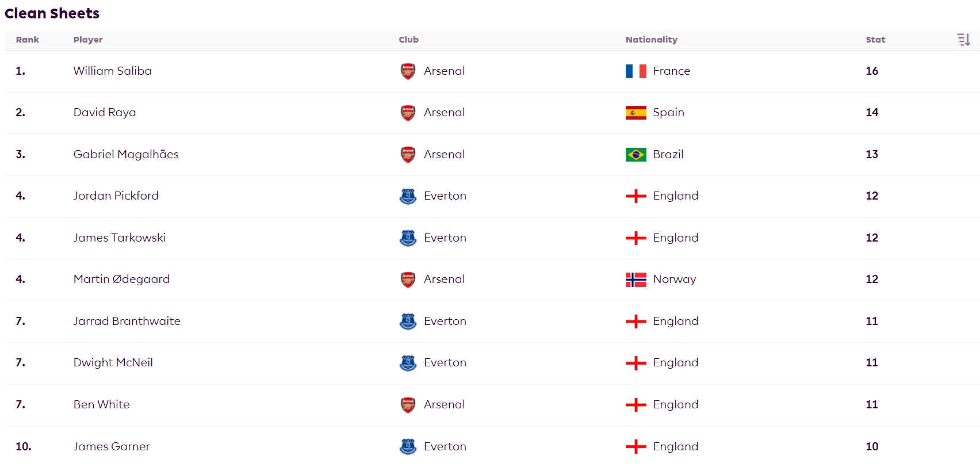Click the Norway flag icon
This screenshot has width=980, height=467.
click(x=636, y=280)
